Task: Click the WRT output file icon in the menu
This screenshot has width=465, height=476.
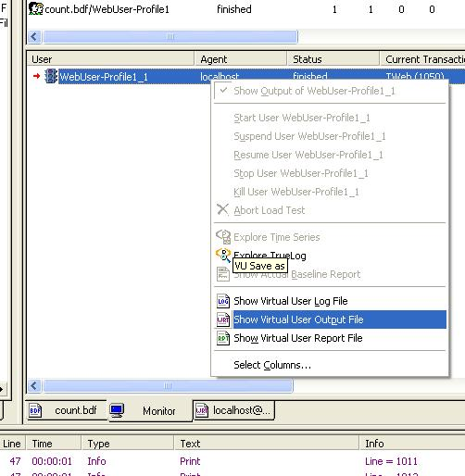Action: 223,319
